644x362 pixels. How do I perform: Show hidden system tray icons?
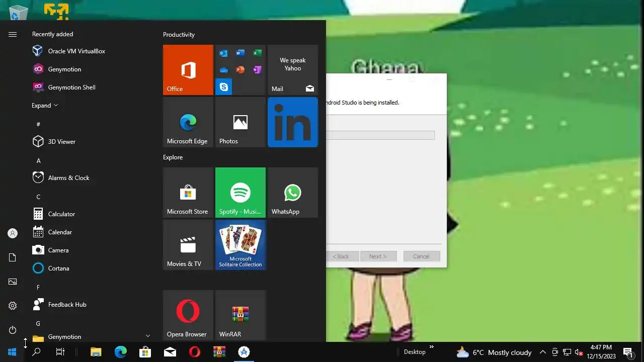tap(543, 352)
